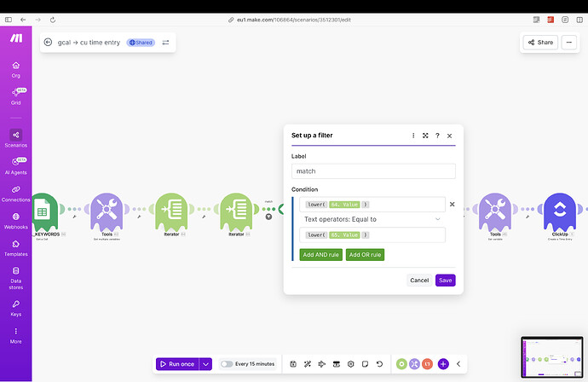Toggle the scenario schedule switch
The width and height of the screenshot is (588, 382).
(x=227, y=364)
